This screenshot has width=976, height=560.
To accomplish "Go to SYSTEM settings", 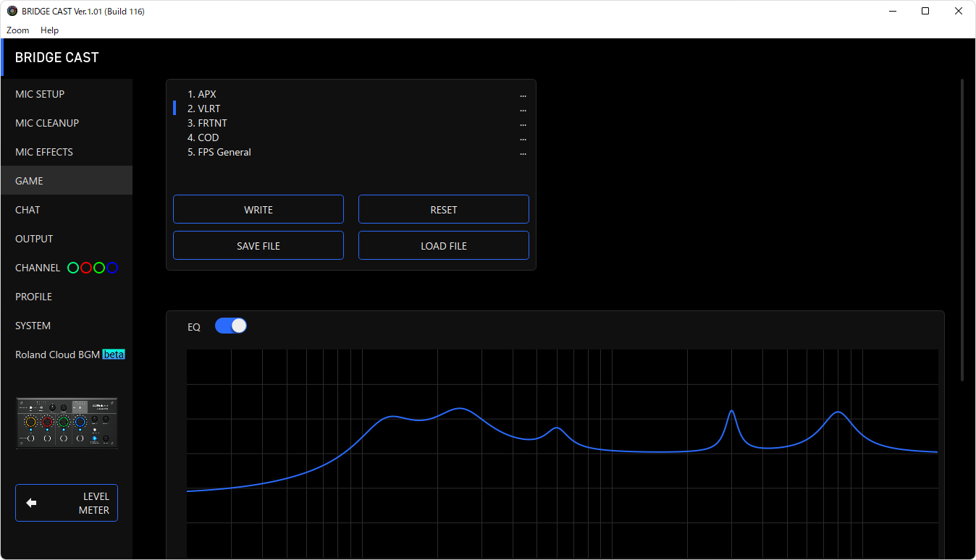I will point(66,326).
